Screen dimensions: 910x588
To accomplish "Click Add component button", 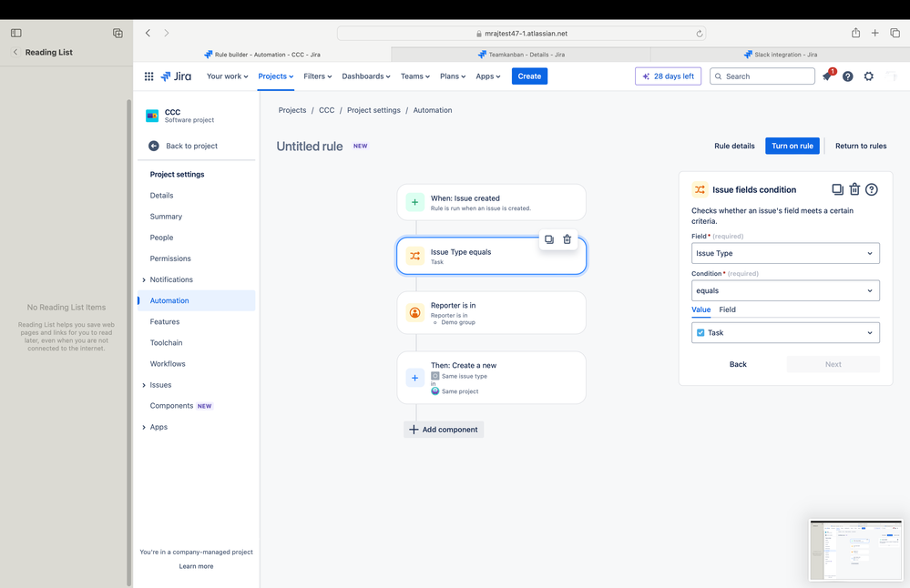I will coord(444,430).
